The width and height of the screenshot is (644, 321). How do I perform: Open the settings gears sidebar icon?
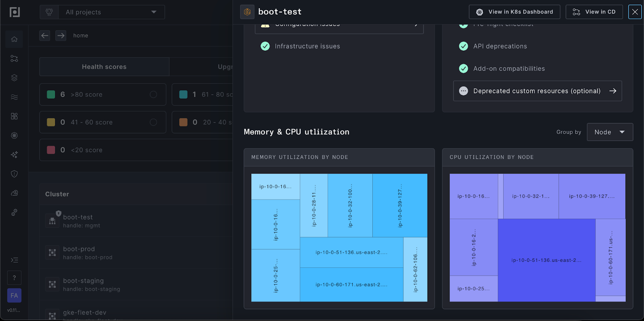point(14,212)
